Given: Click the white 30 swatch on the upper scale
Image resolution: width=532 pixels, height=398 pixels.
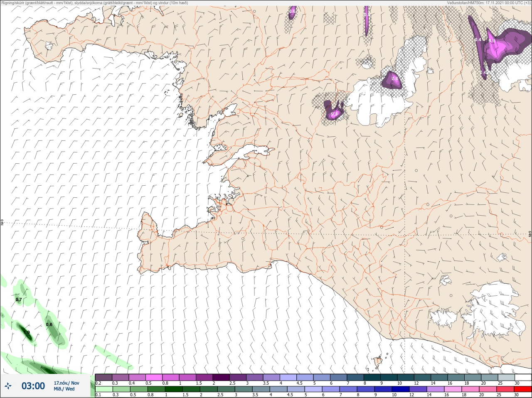Looking at the screenshot, I should coord(523,377).
